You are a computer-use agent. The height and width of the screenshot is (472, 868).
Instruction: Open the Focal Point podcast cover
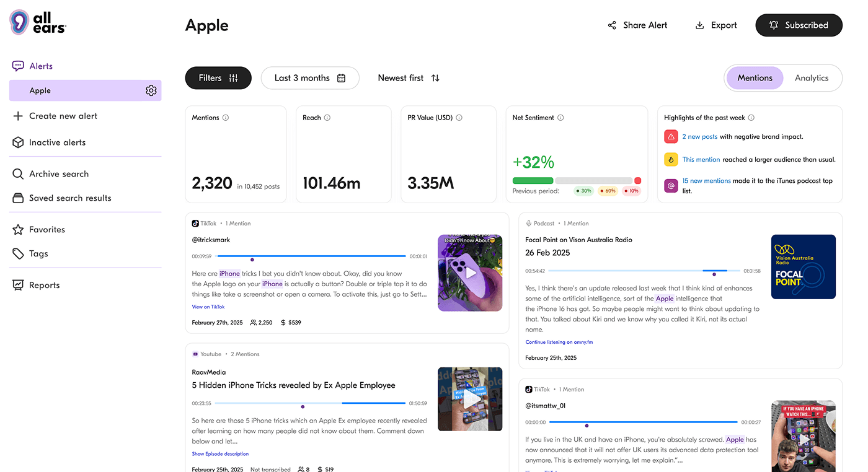(803, 266)
